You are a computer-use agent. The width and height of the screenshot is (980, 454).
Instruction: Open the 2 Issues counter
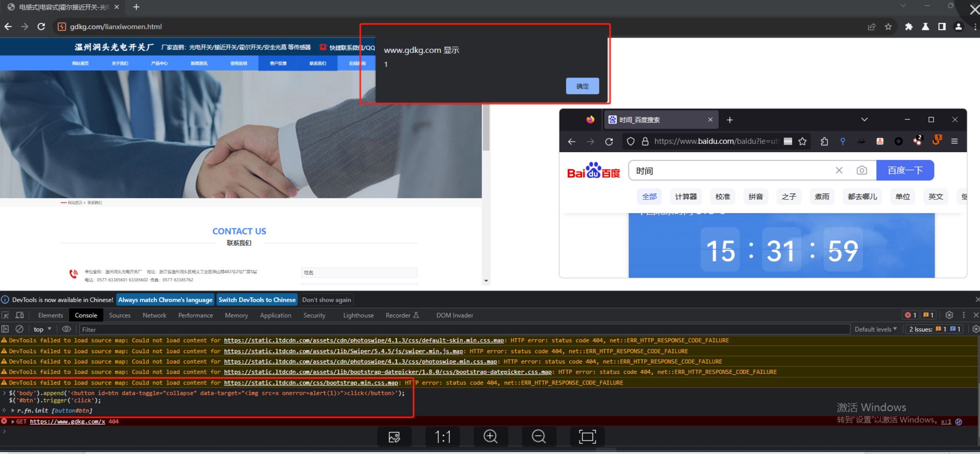[934, 329]
